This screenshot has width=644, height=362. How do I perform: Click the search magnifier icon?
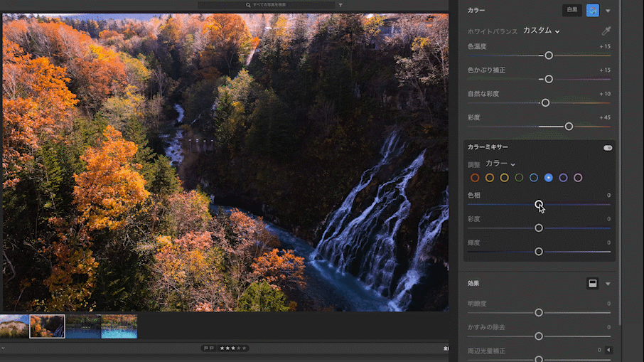(x=248, y=5)
